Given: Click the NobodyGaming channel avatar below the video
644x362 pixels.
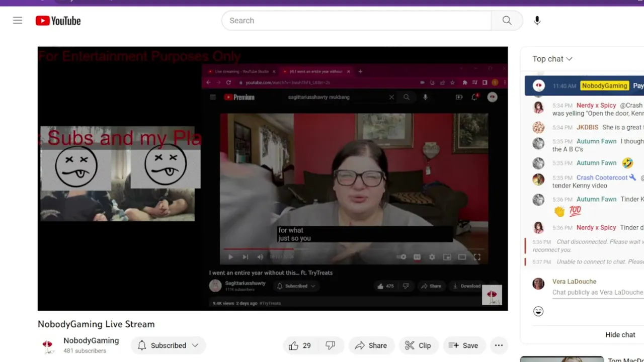Looking at the screenshot, I should click(x=47, y=345).
